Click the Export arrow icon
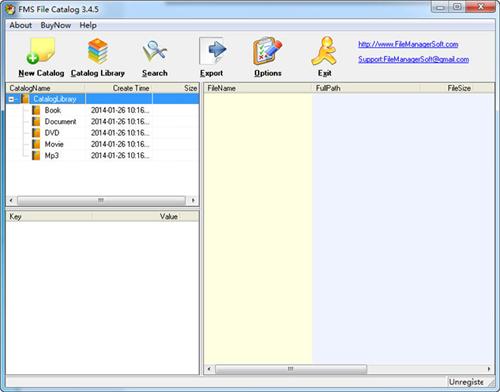Image resolution: width=500 pixels, height=392 pixels. 212,51
